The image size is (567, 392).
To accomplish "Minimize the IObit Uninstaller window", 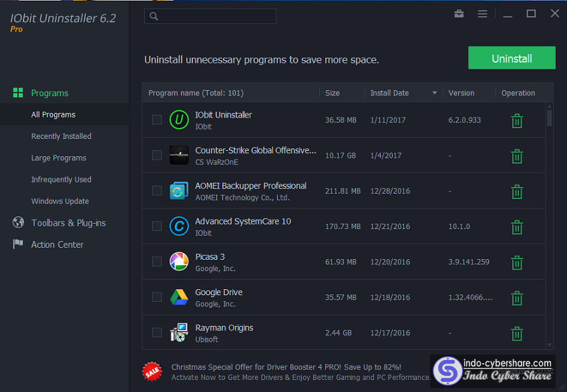I will (x=508, y=15).
